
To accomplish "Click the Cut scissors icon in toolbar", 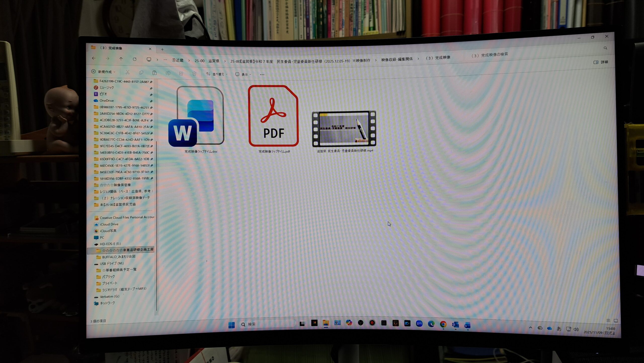I will [x=128, y=72].
